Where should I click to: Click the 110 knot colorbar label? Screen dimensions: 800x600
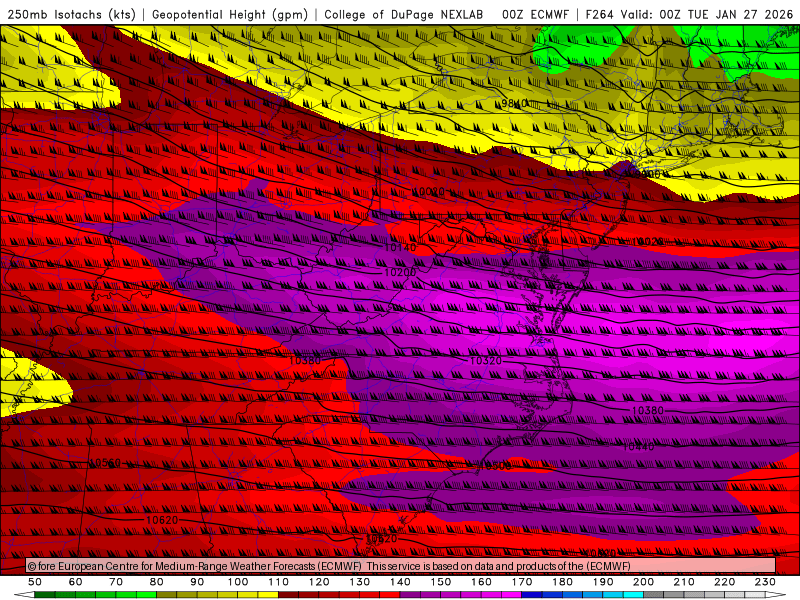279,582
